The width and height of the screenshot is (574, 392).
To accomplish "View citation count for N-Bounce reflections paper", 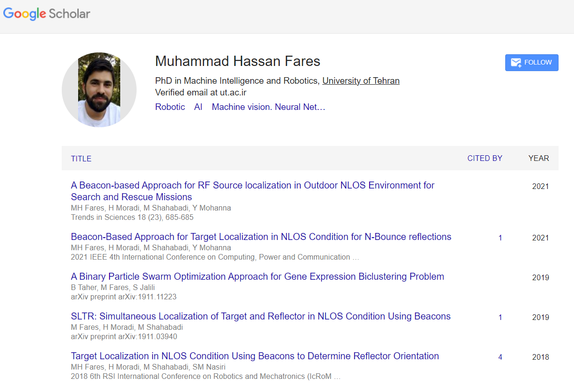I will (500, 238).
